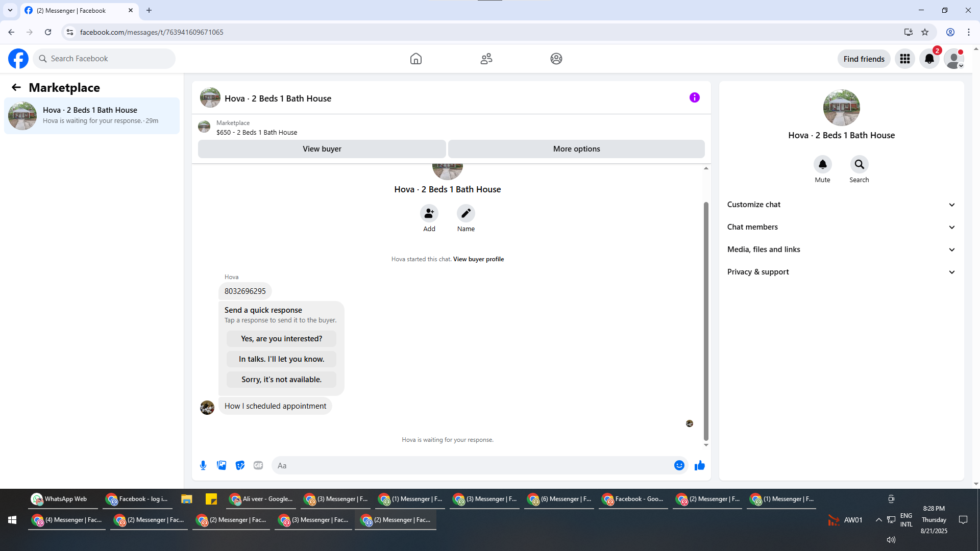Click the chat scrollbar thumb
This screenshot has height=551, width=980.
pyautogui.click(x=706, y=321)
